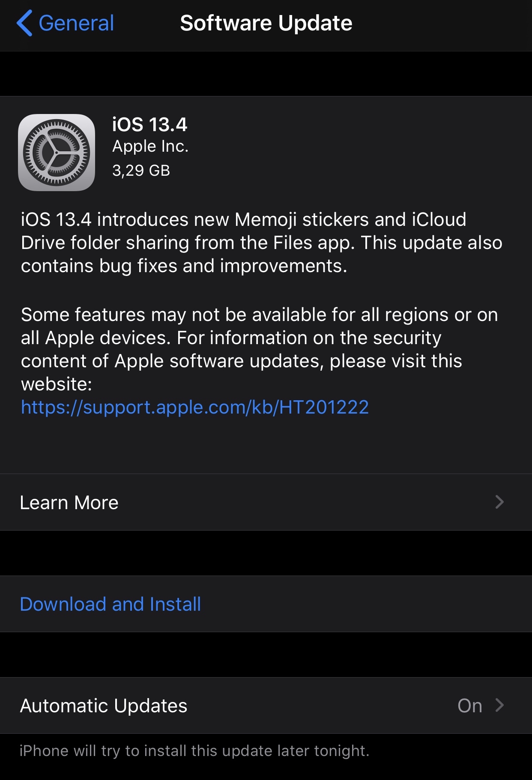The image size is (532, 780).
Task: Expand Automatic Updates via its chevron
Action: click(499, 705)
